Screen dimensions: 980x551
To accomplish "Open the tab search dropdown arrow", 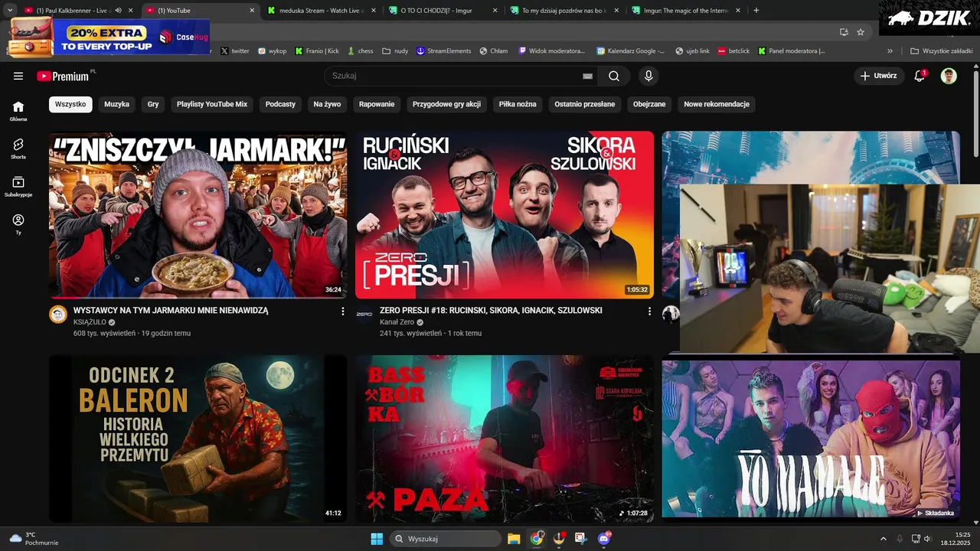I will point(10,10).
